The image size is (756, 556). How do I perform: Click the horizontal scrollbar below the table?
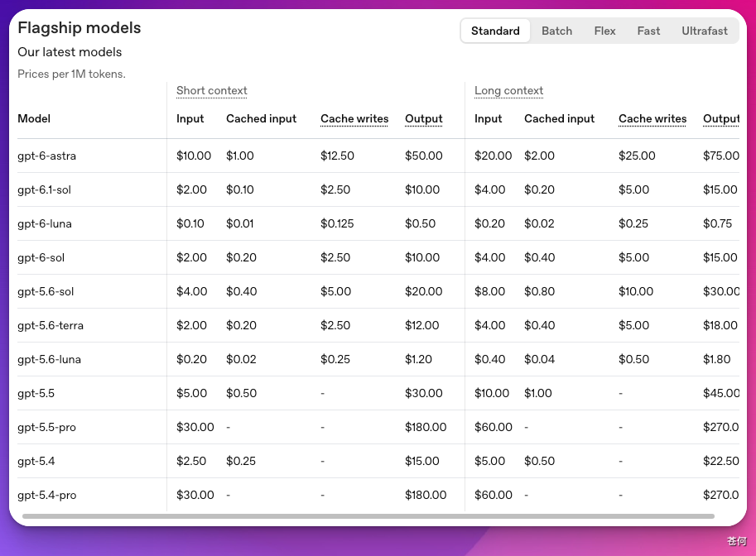pyautogui.click(x=368, y=516)
